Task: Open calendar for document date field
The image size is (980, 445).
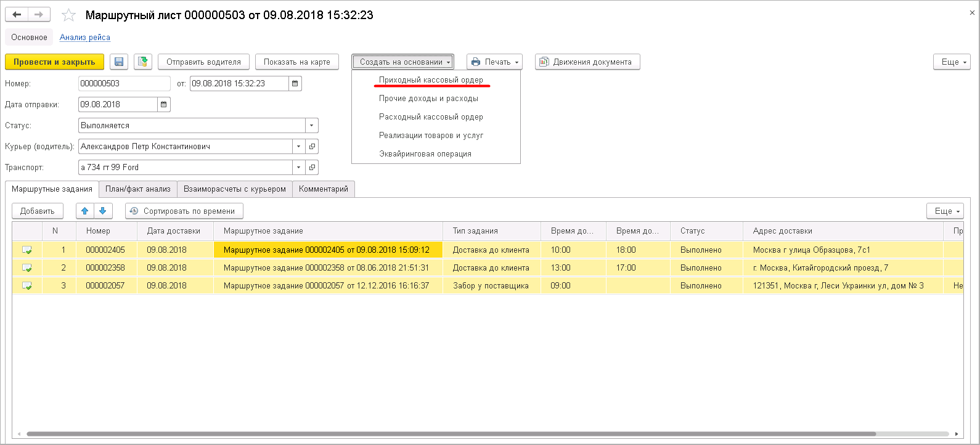Action: coord(295,83)
